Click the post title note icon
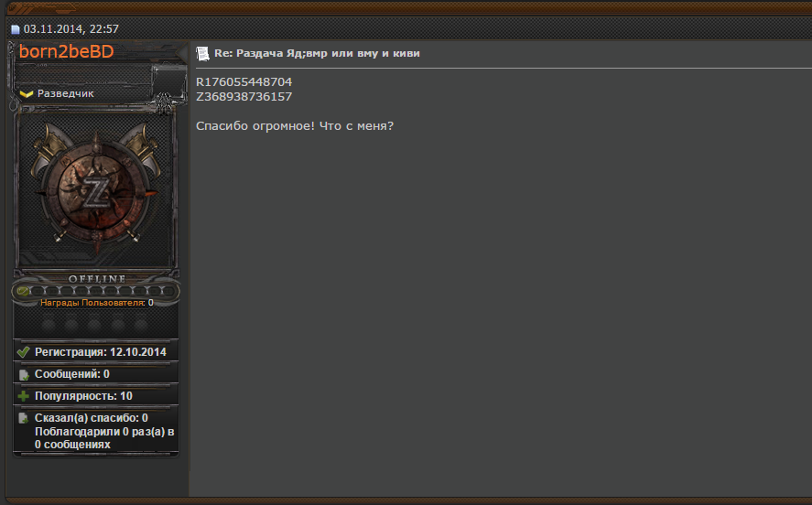The height and width of the screenshot is (505, 812). pos(202,53)
